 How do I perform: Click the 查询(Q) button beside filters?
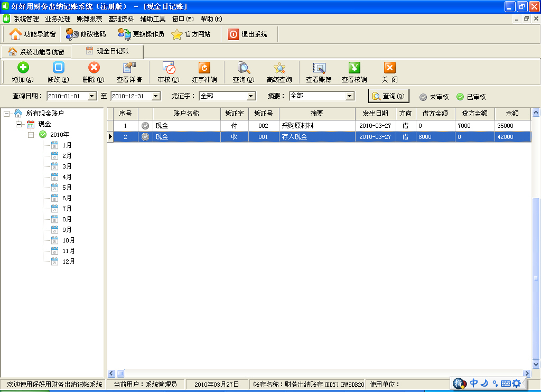tap(389, 96)
